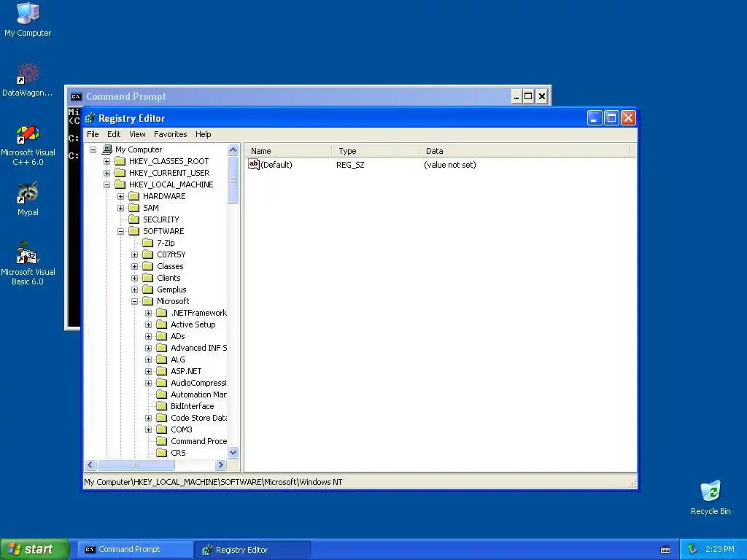Click Registry Editor taskbar button
Viewport: 747px width, 560px height.
pos(252,550)
